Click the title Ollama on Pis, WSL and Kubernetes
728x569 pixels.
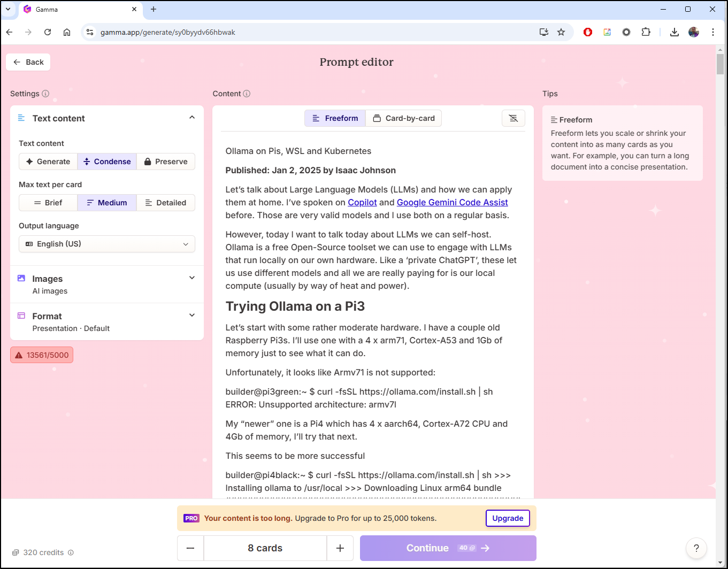click(298, 151)
